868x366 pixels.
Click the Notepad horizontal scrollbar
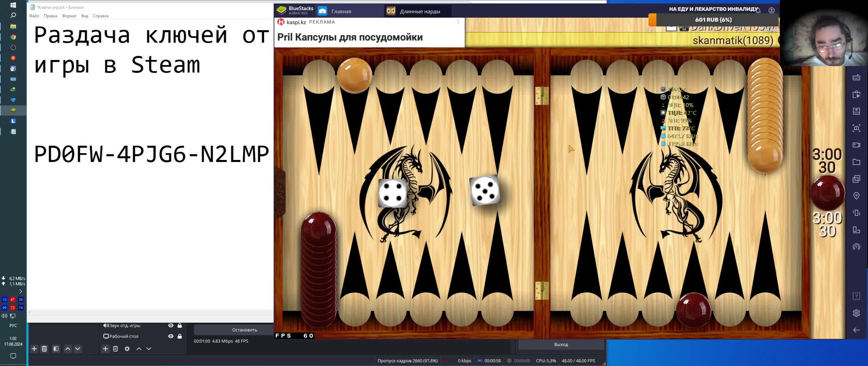click(149, 312)
